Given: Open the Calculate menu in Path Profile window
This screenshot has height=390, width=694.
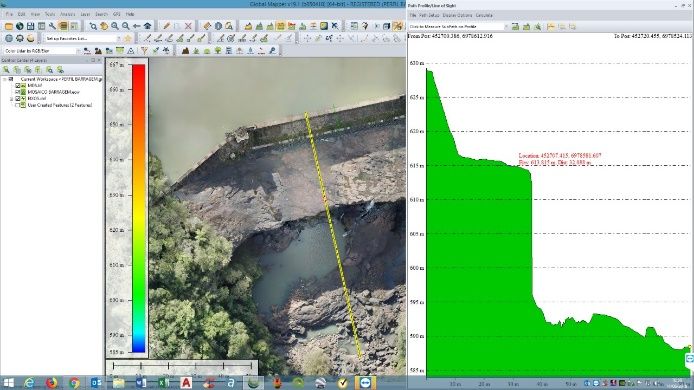Looking at the screenshot, I should point(484,15).
